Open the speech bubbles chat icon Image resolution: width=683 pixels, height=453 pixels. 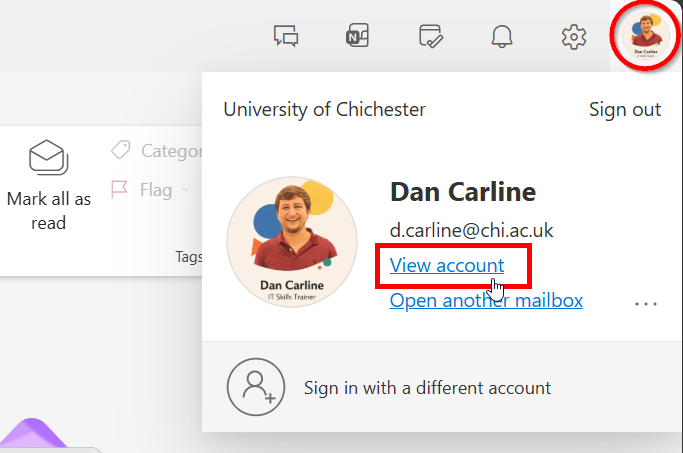click(x=287, y=37)
